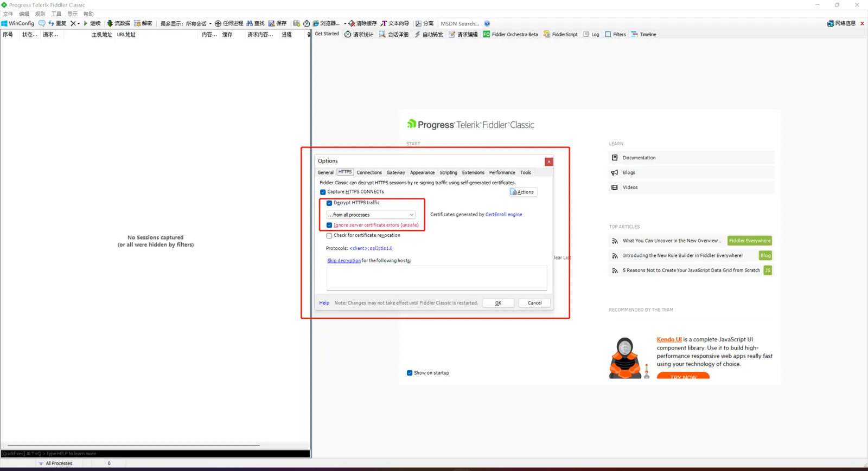
Task: Click the 保存 save button
Action: [x=277, y=23]
